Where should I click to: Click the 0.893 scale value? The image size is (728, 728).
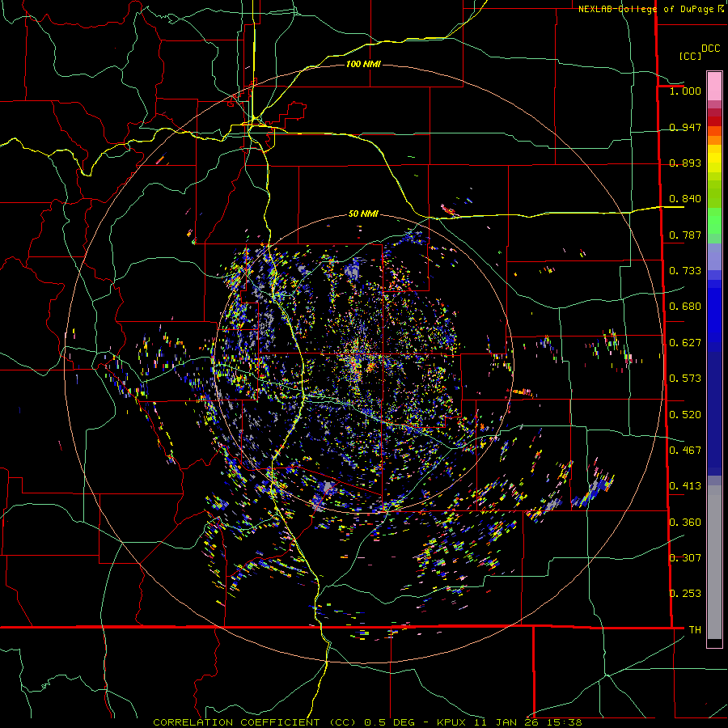[685, 163]
